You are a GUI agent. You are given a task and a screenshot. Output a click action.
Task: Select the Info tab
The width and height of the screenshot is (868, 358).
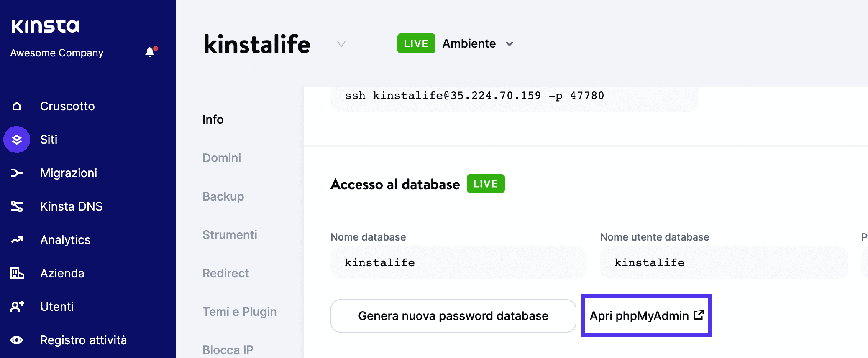point(213,119)
